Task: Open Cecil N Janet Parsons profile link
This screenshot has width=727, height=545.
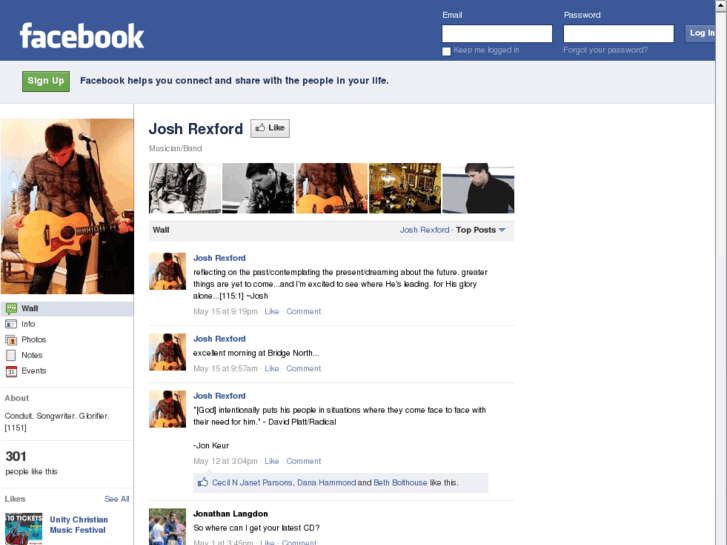Action: 252,482
